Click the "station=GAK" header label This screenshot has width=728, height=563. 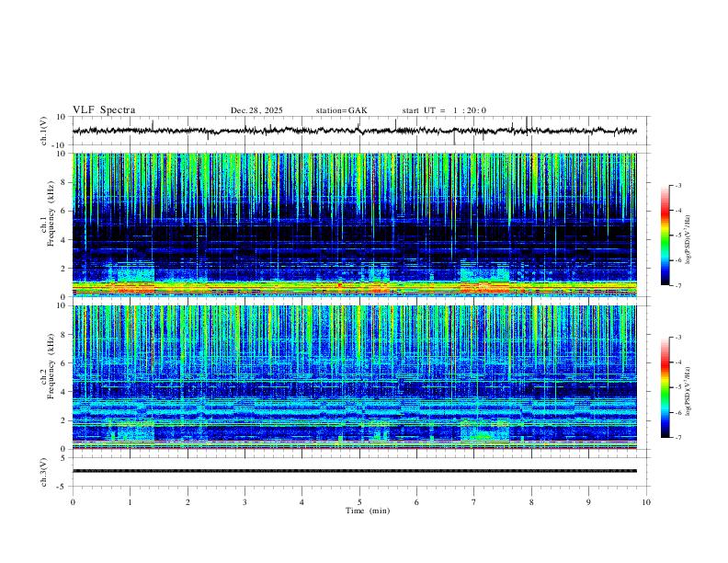tap(341, 110)
